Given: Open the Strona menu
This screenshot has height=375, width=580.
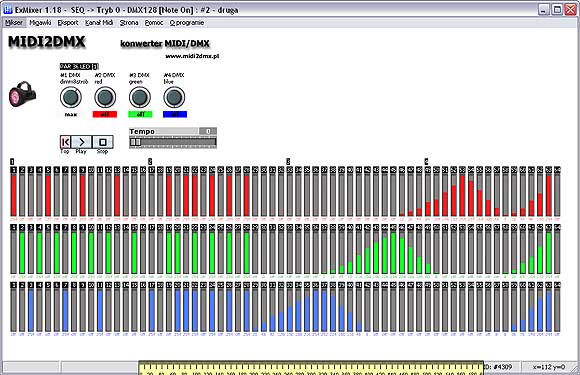Looking at the screenshot, I should click(129, 23).
